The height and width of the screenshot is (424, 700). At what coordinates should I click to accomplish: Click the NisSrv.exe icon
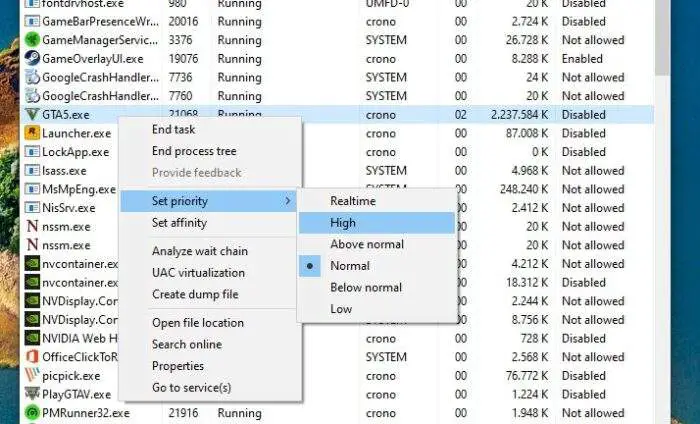click(32, 208)
